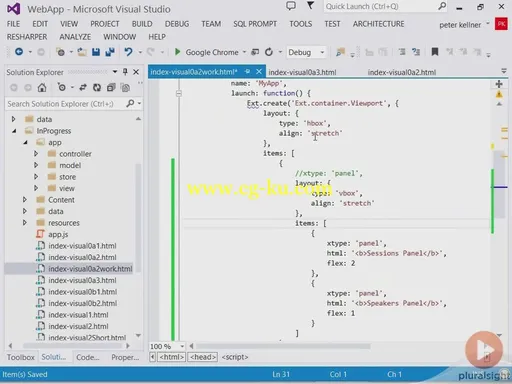The height and width of the screenshot is (384, 512).
Task: Click the <head> breadcrumb button
Action: [203, 357]
